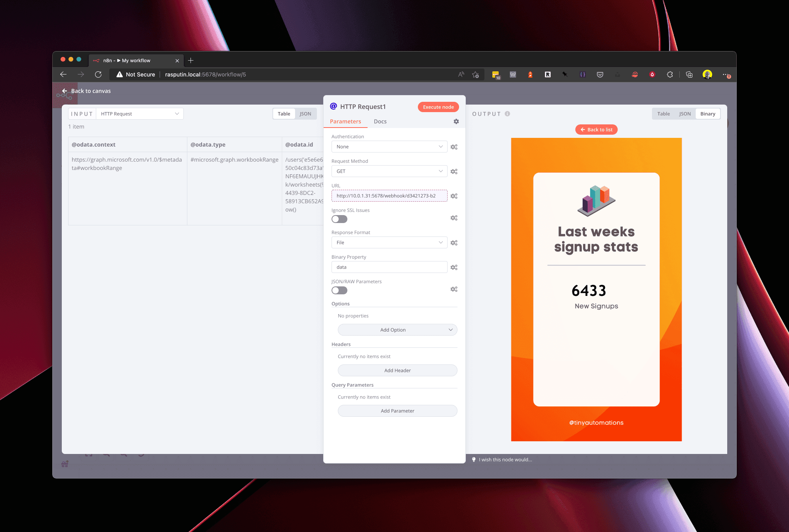This screenshot has width=789, height=532.
Task: Click the Add Header button
Action: [396, 370]
